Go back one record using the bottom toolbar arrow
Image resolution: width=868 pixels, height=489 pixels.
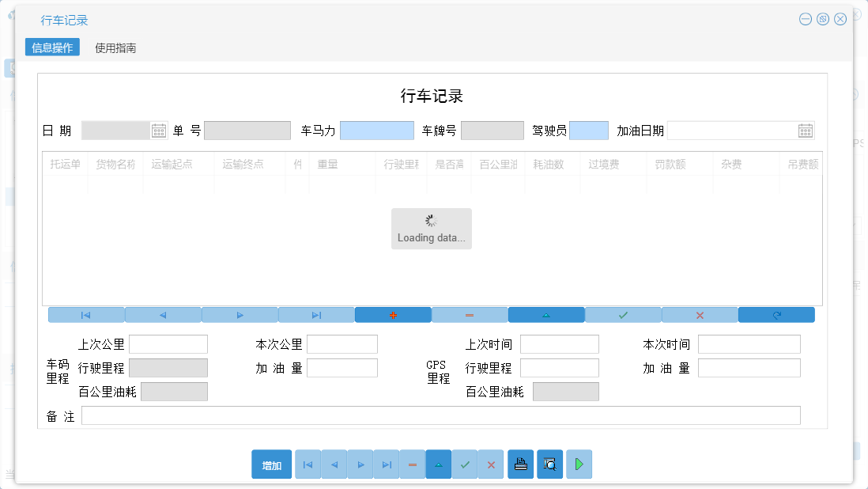click(x=333, y=464)
